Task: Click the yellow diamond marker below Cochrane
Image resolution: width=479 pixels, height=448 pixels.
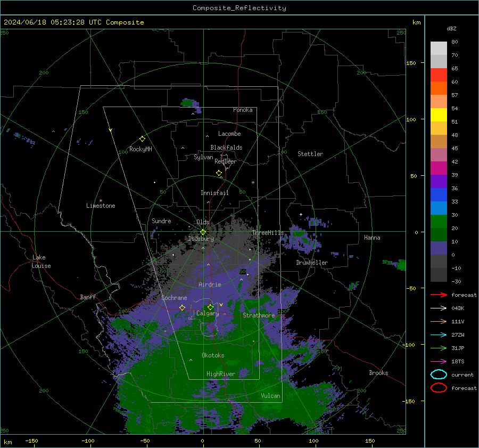Action: click(183, 308)
